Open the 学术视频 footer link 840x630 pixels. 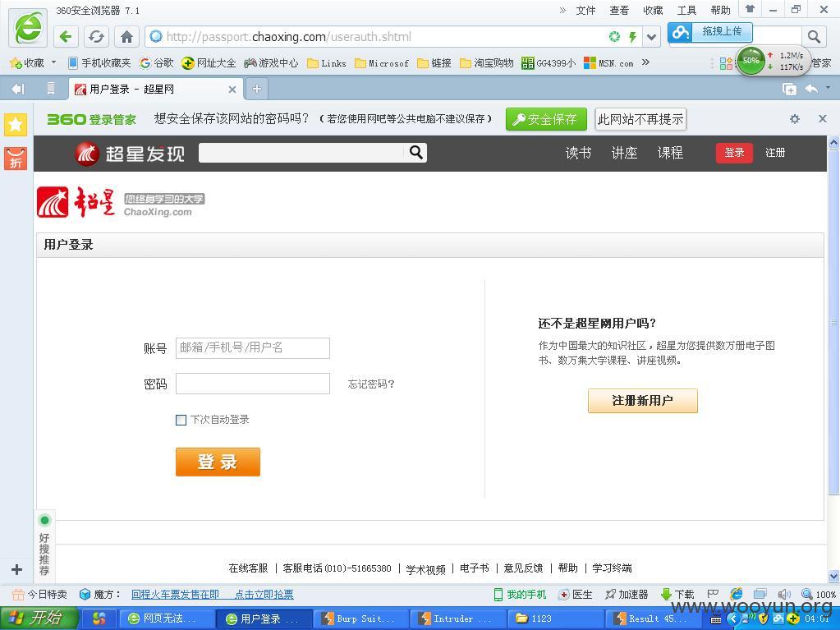click(426, 568)
